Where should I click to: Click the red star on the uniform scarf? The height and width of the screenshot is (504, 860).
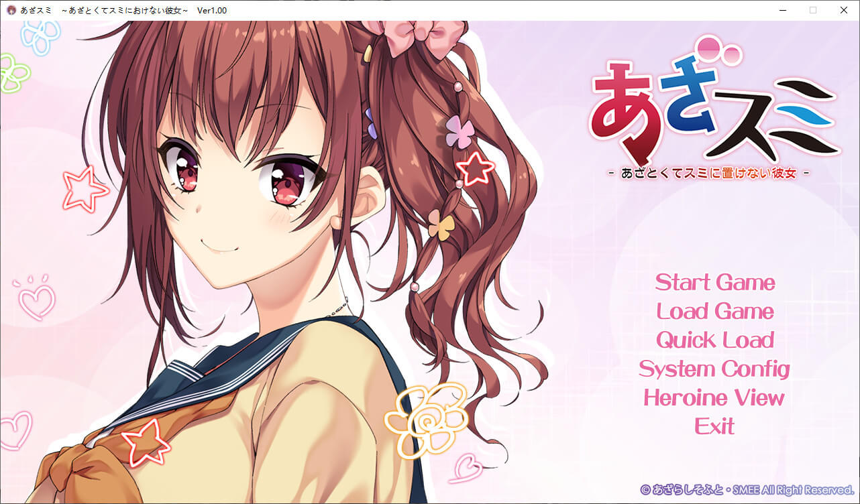146,441
